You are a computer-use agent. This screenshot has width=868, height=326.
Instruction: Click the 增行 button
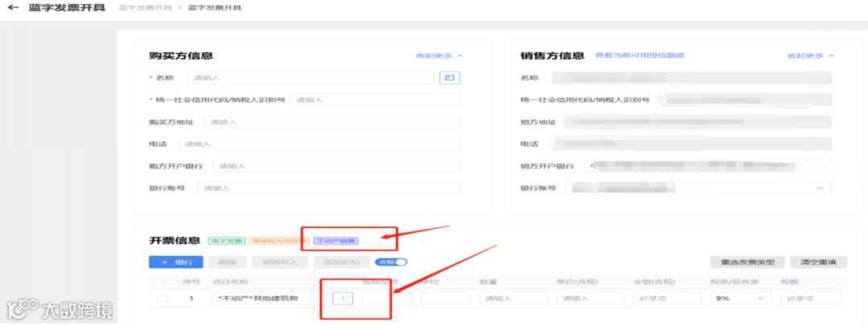(x=176, y=262)
